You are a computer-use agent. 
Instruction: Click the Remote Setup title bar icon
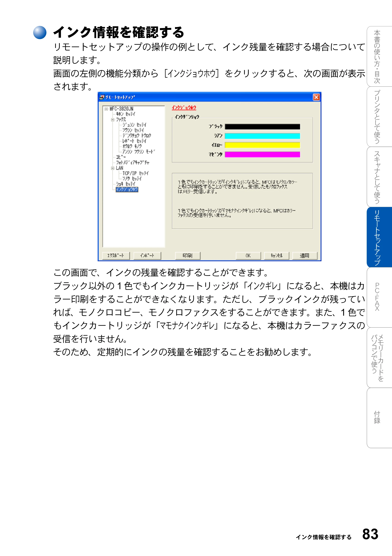pos(102,97)
